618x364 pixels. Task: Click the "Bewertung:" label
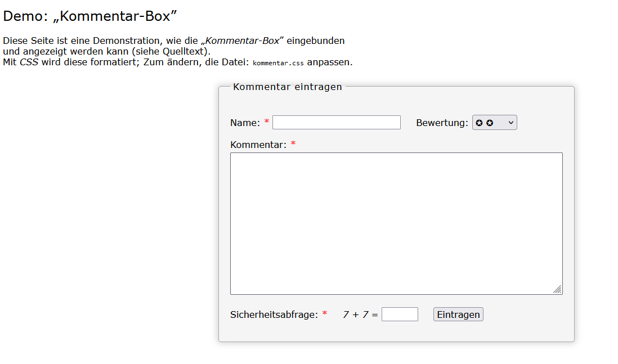[x=442, y=123]
